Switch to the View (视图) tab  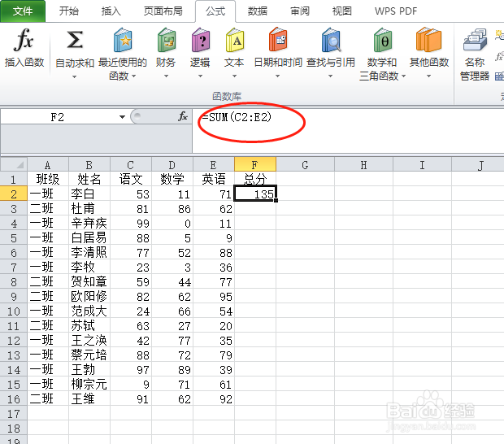(341, 11)
